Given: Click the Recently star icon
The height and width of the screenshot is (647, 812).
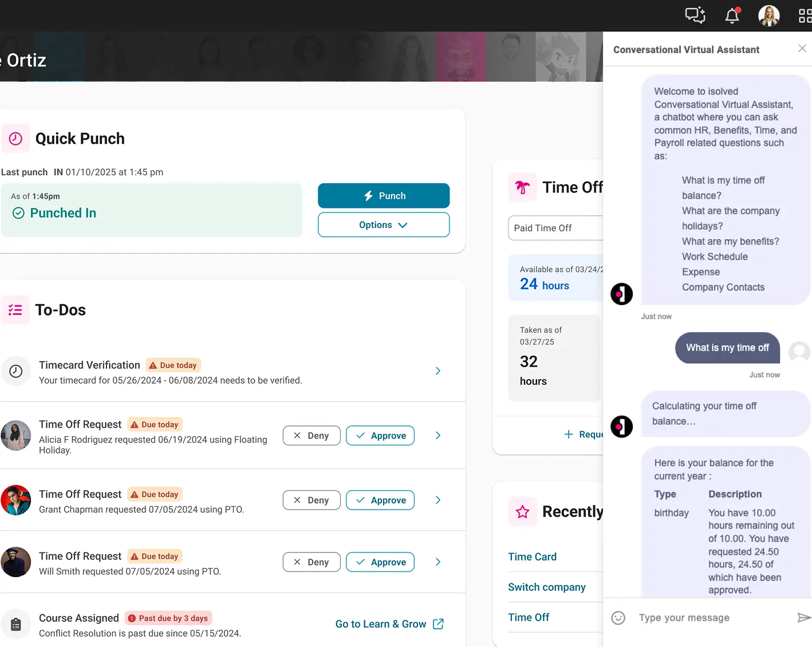Looking at the screenshot, I should click(522, 511).
